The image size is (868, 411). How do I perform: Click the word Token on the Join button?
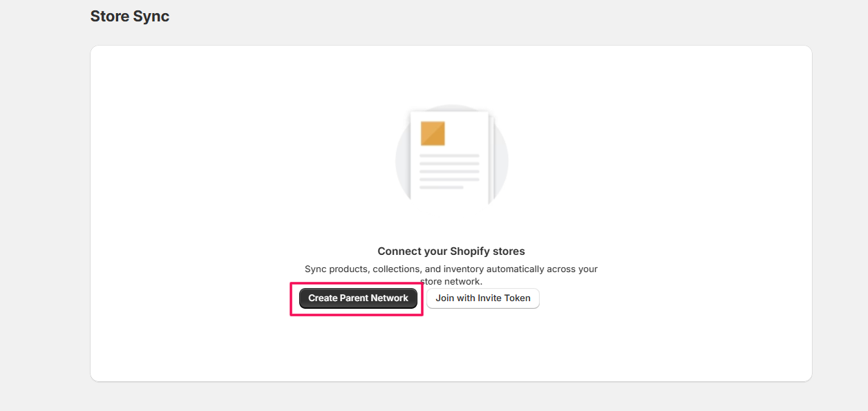pos(517,298)
